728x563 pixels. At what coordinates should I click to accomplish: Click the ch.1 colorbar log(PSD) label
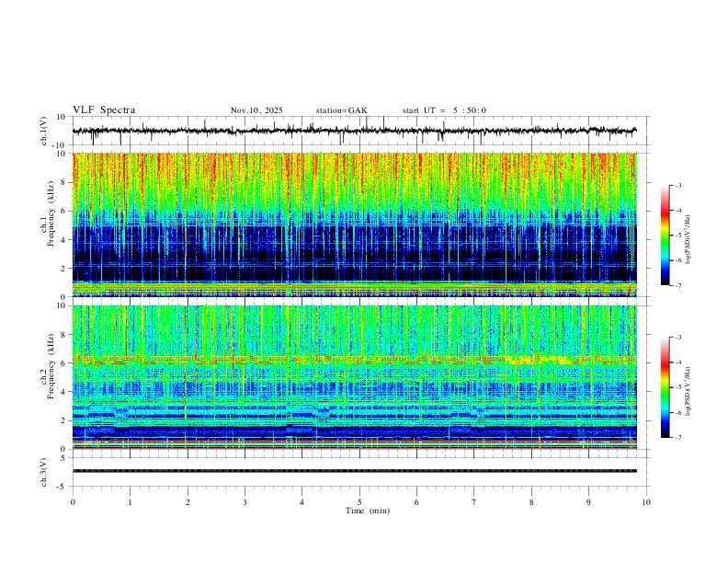[x=688, y=240]
